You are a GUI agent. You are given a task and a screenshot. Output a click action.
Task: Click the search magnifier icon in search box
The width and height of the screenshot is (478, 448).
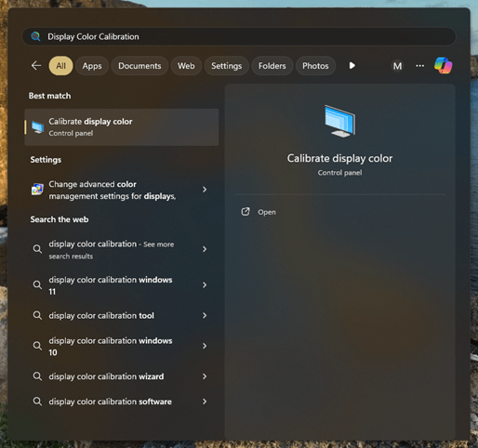click(x=35, y=36)
